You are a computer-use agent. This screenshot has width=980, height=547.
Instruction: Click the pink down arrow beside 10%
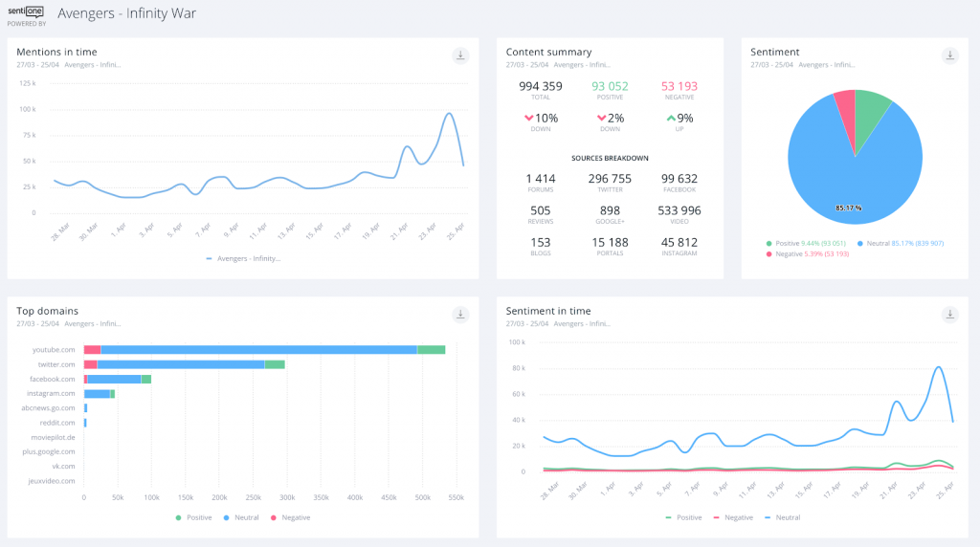[x=528, y=119]
